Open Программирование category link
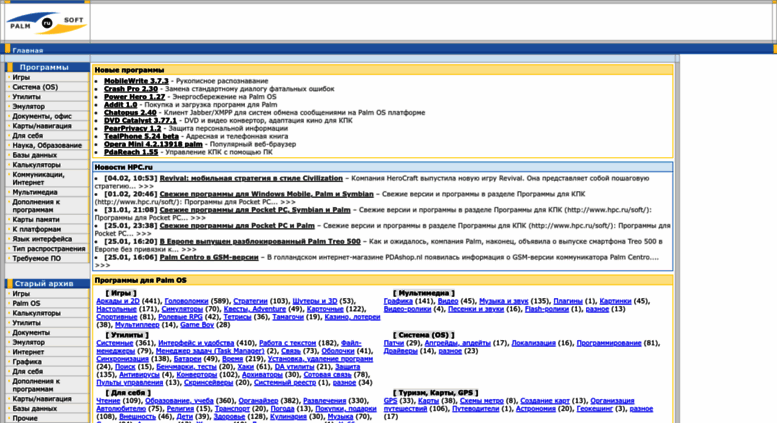 tap(609, 343)
